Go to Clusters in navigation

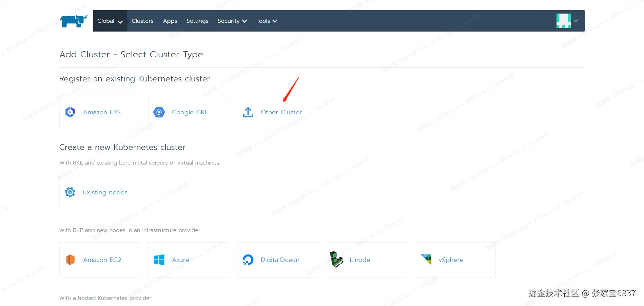142,21
